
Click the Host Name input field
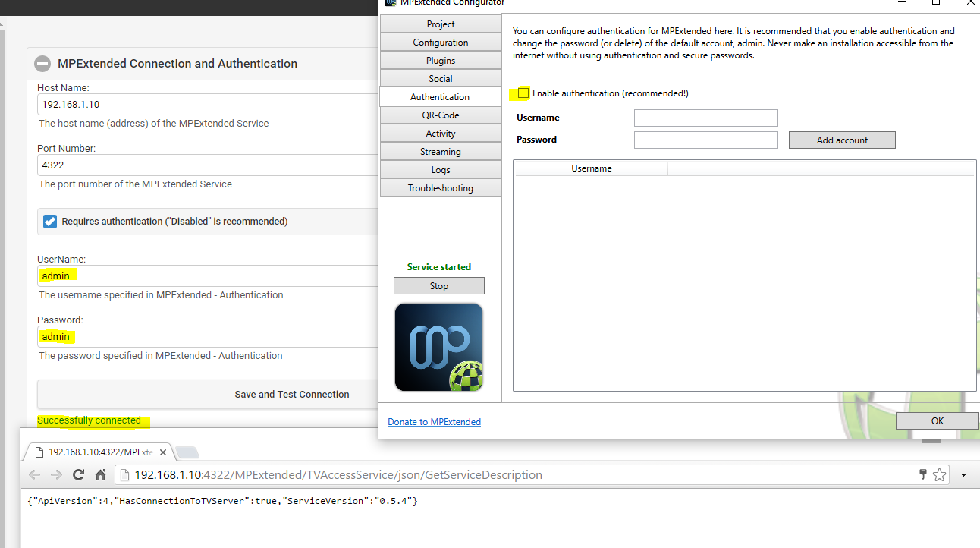click(208, 104)
